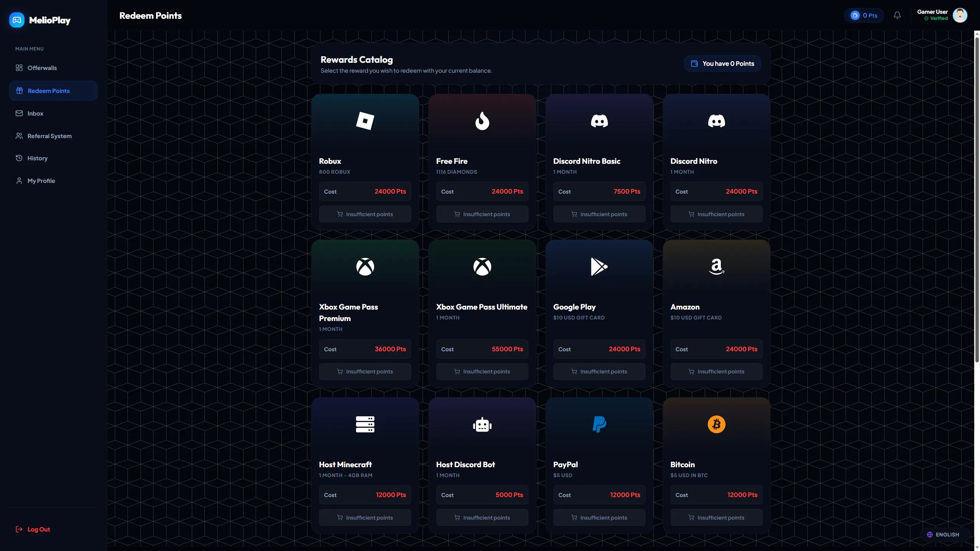
Task: Click Insufficient points under PayPal
Action: (x=599, y=517)
